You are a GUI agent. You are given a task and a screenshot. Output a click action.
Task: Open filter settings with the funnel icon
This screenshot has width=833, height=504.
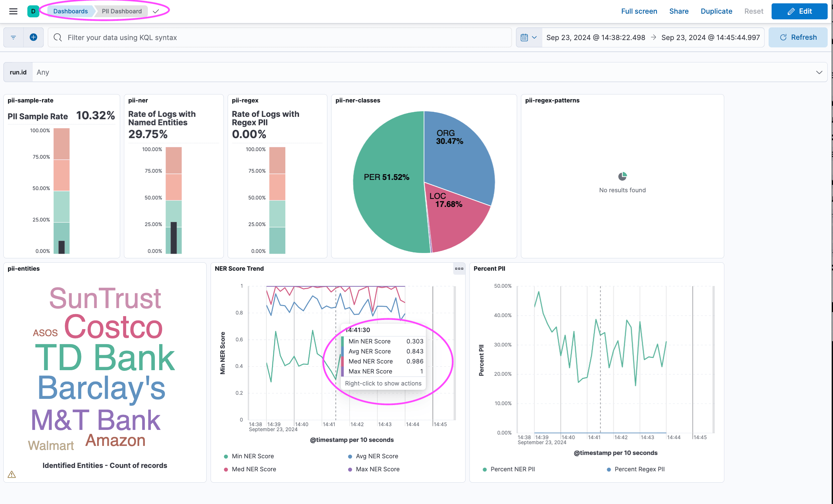tap(13, 37)
